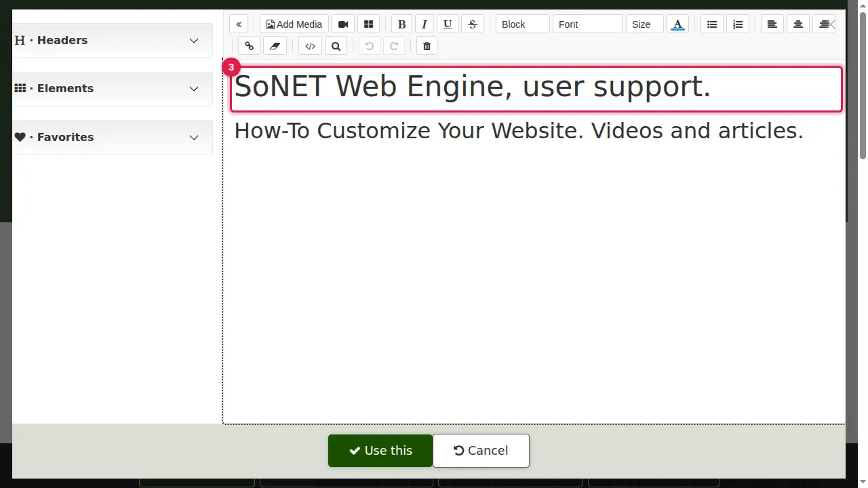Toggle bold formatting
Image resolution: width=868 pixels, height=488 pixels.
click(x=401, y=24)
